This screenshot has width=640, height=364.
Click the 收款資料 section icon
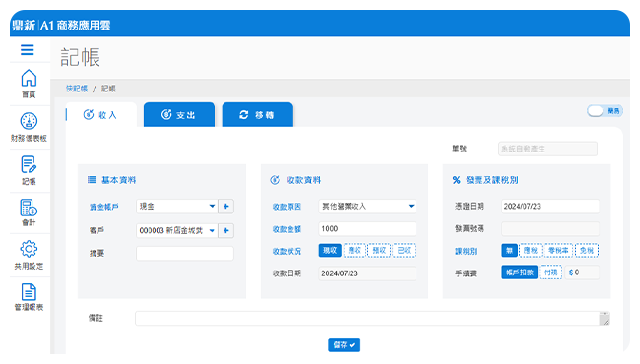tap(275, 180)
